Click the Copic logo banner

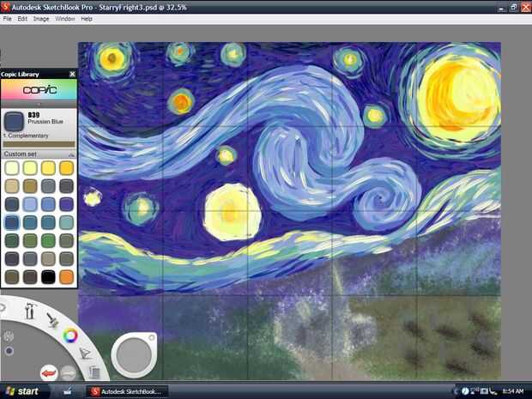pyautogui.click(x=39, y=90)
